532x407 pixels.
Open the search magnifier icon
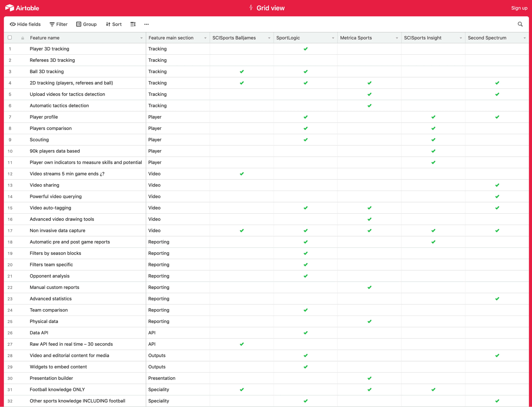(x=520, y=24)
